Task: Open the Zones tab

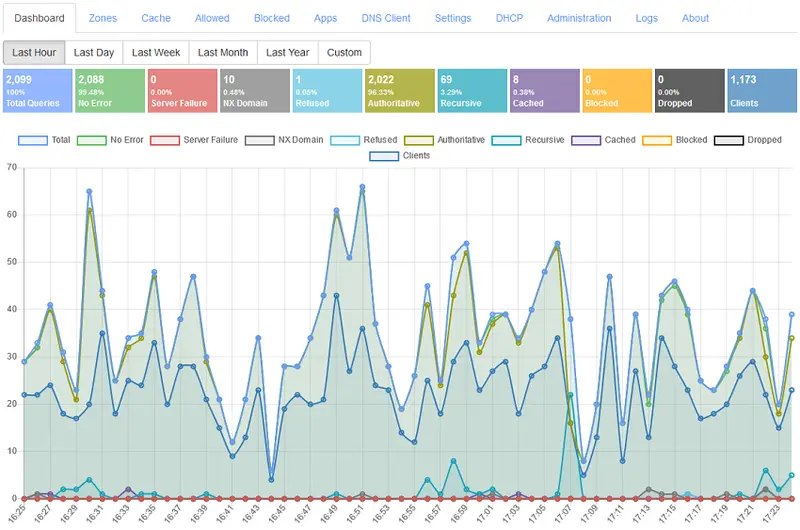Action: click(102, 18)
